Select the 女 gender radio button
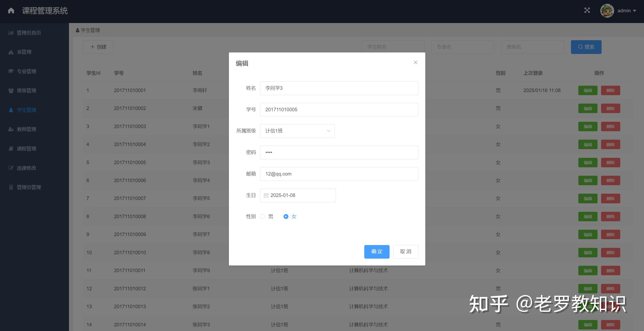This screenshot has width=644, height=331. 286,216
